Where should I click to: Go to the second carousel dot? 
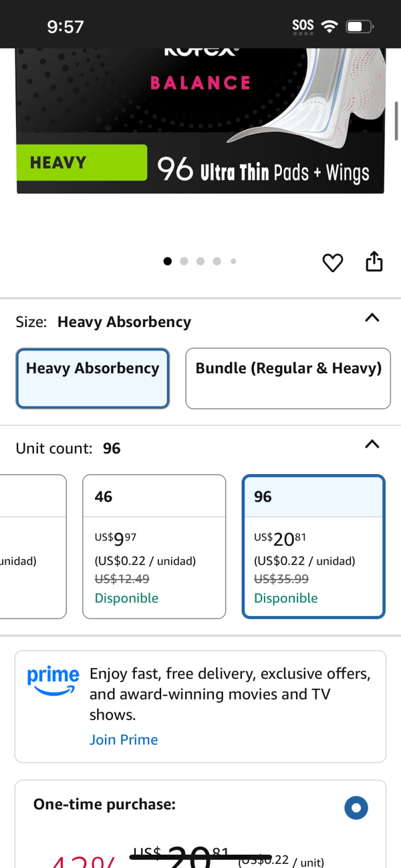[x=184, y=261]
